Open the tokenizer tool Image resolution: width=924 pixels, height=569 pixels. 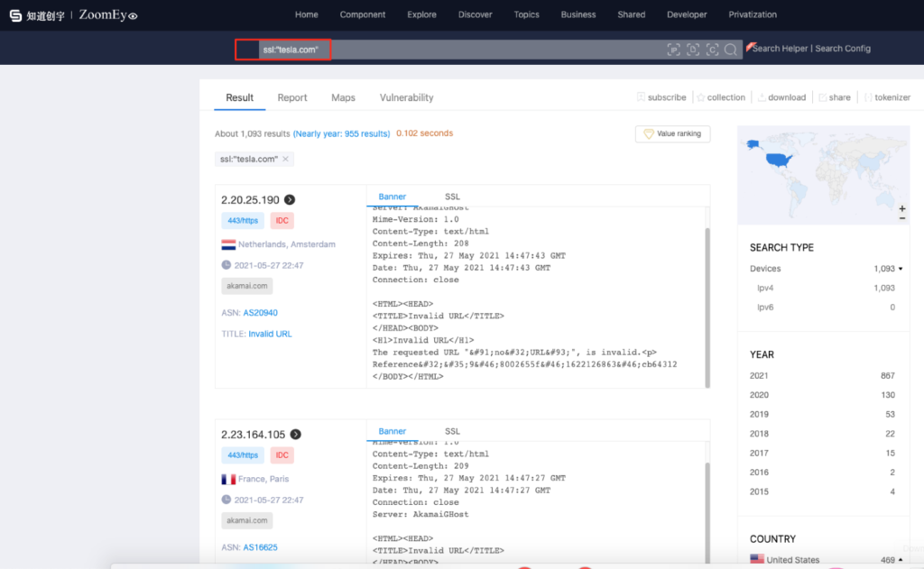click(x=887, y=97)
